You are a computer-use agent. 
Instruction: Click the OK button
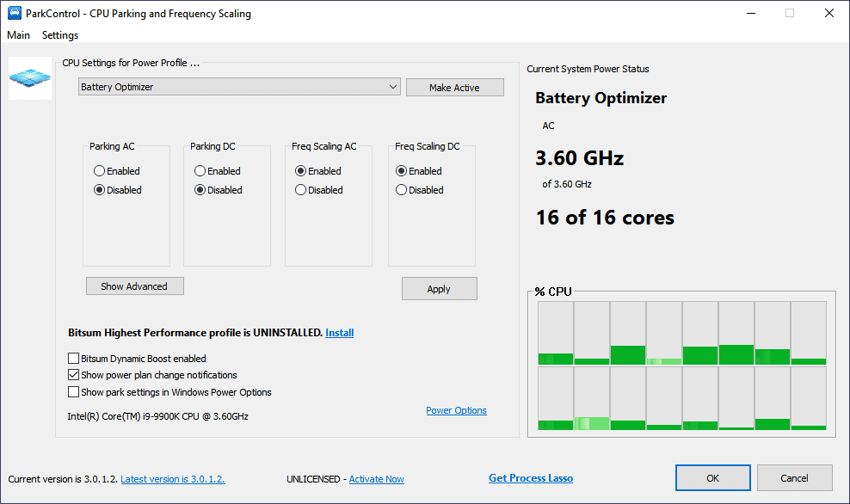coord(713,478)
